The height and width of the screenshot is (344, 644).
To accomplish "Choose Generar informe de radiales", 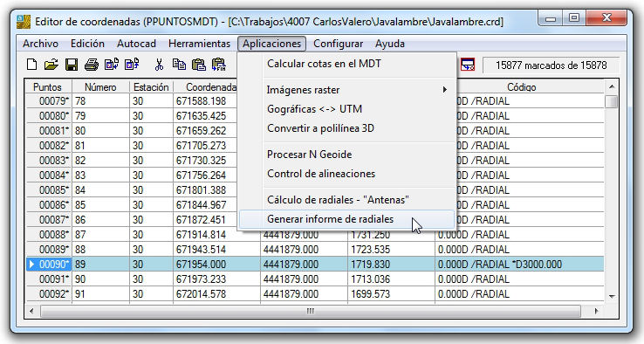I will [347, 219].
